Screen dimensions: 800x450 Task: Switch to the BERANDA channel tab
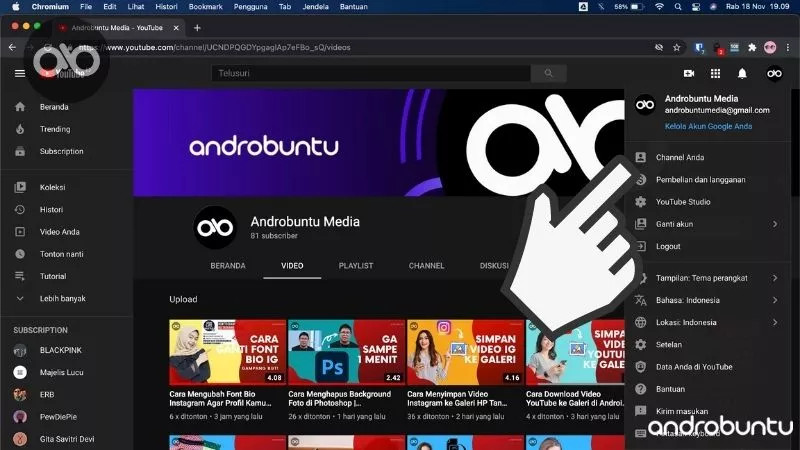(x=228, y=266)
